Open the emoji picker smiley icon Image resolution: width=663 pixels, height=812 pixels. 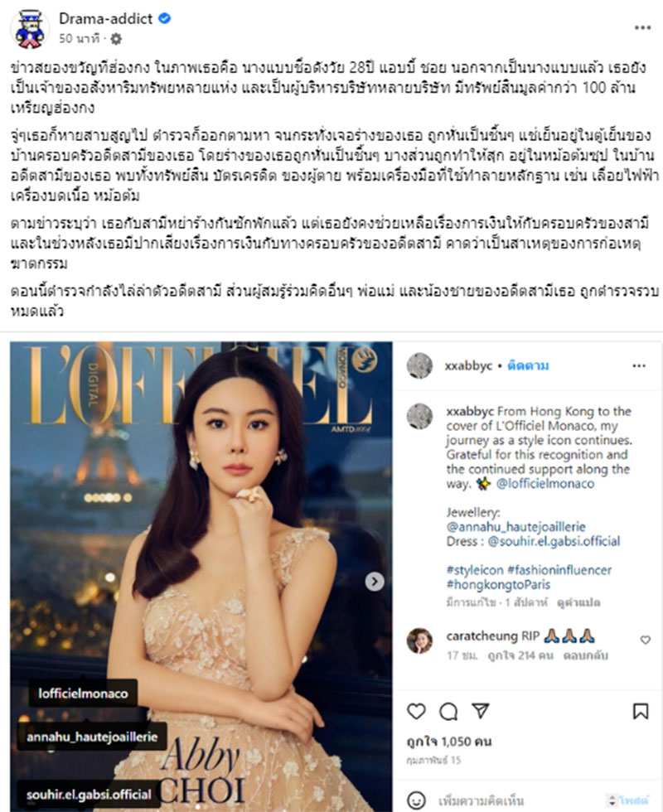(x=416, y=800)
